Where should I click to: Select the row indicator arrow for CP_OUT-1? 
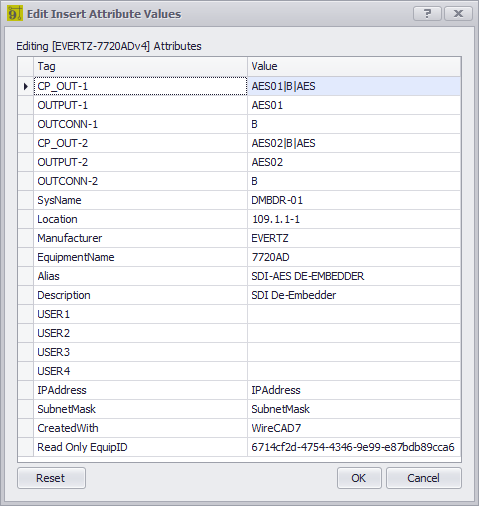[26, 86]
